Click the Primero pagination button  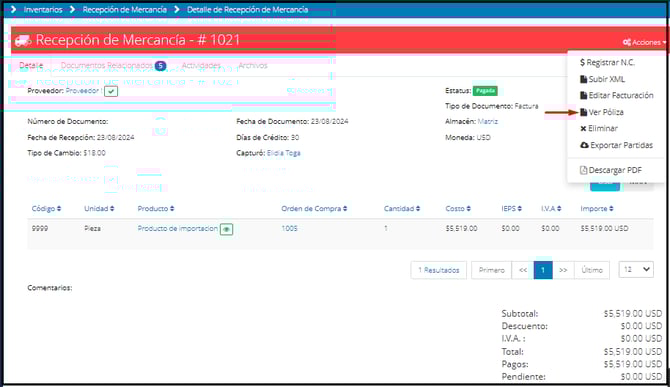point(491,270)
